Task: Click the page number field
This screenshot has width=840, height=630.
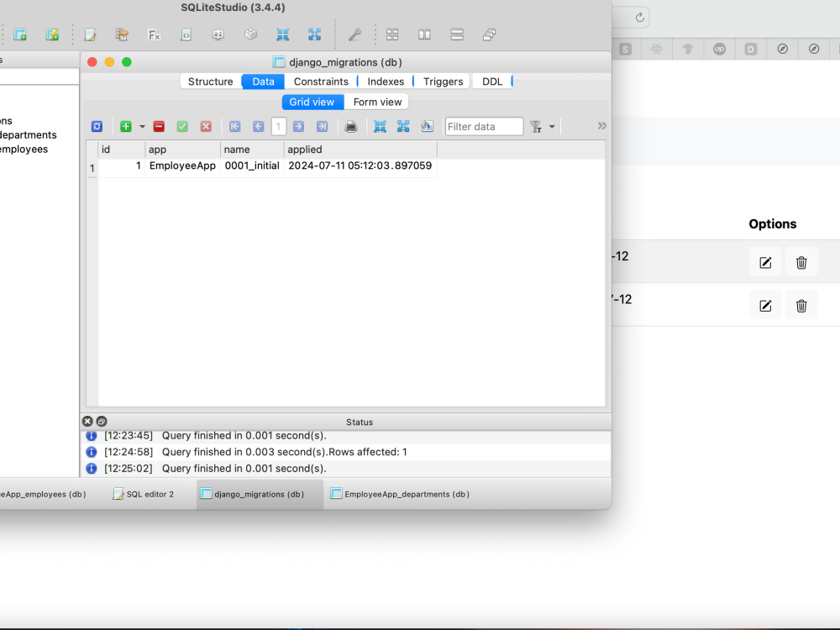Action: click(x=279, y=127)
